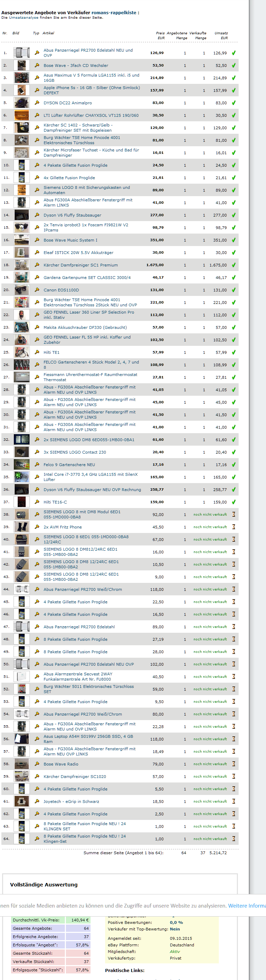The height and width of the screenshot is (980, 266).
Task: Click thumbnail of Kärcher SC 1402 Dampfreiniger
Action: [22, 128]
